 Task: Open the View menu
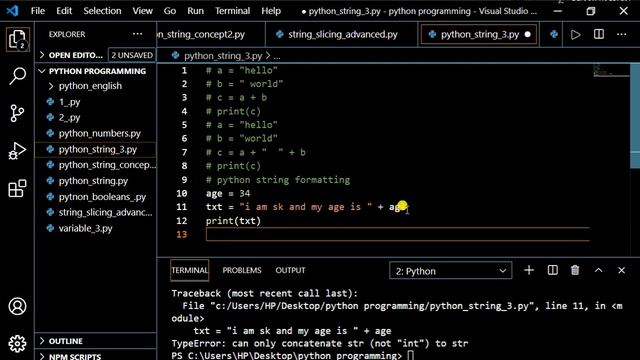coord(142,11)
